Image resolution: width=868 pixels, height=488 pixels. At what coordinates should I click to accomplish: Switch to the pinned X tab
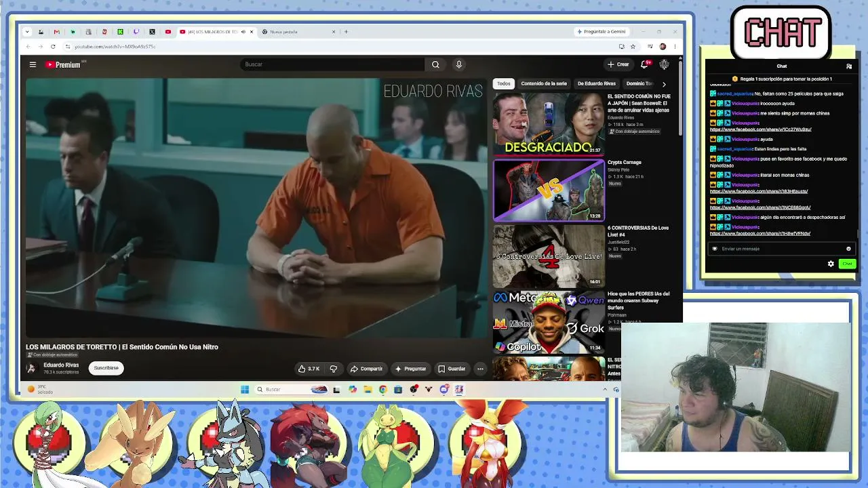click(x=152, y=32)
